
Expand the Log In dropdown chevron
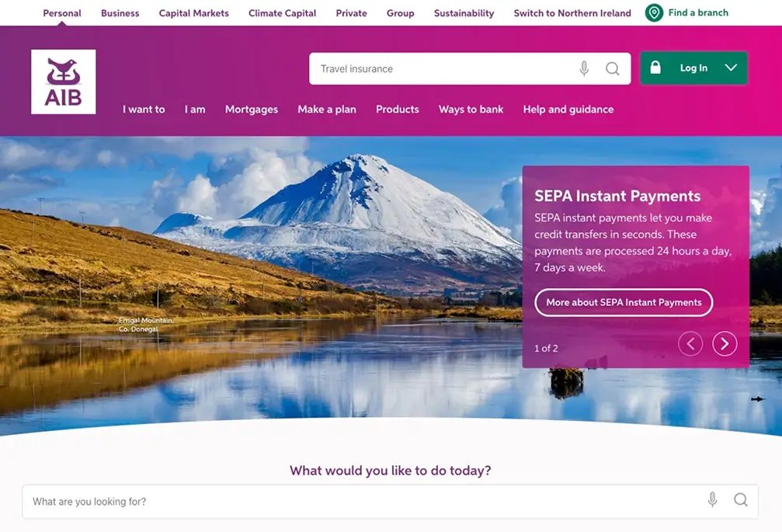[731, 68]
